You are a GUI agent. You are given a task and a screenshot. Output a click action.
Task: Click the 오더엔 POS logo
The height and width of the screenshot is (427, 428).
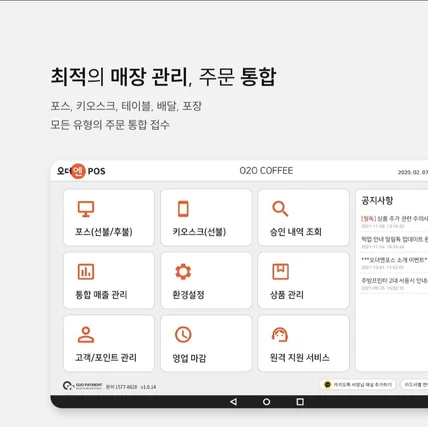pyautogui.click(x=81, y=171)
